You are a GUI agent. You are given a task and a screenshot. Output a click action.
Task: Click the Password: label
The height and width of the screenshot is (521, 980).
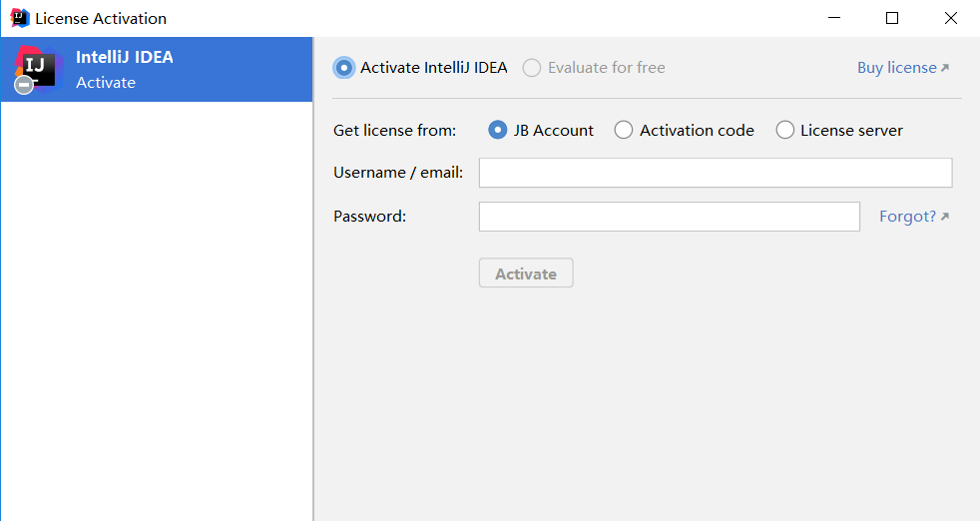(x=370, y=217)
